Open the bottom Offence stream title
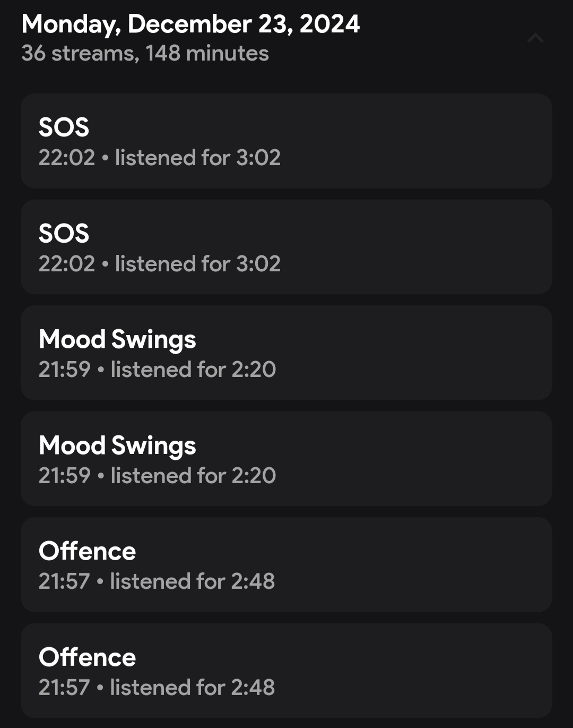 click(87, 657)
